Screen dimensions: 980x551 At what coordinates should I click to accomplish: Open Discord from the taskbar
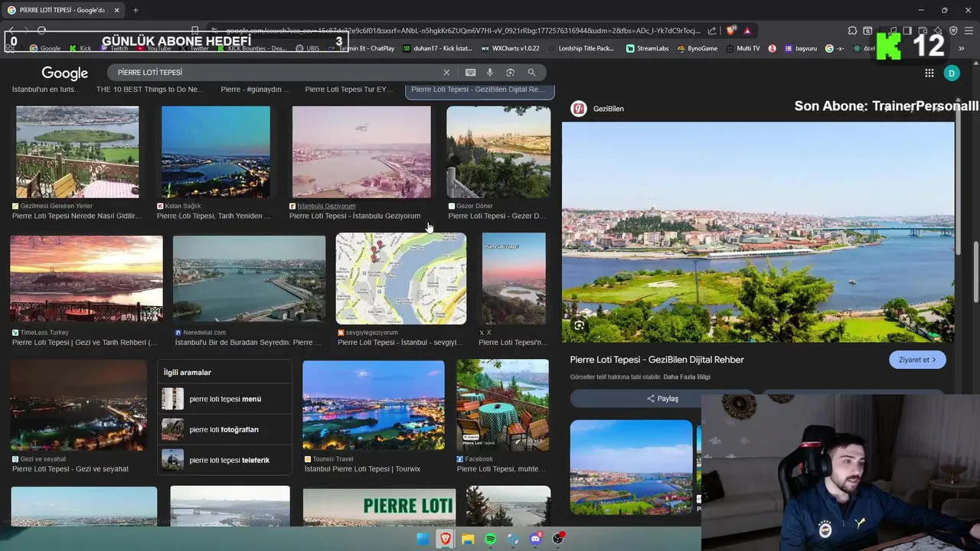coord(535,539)
